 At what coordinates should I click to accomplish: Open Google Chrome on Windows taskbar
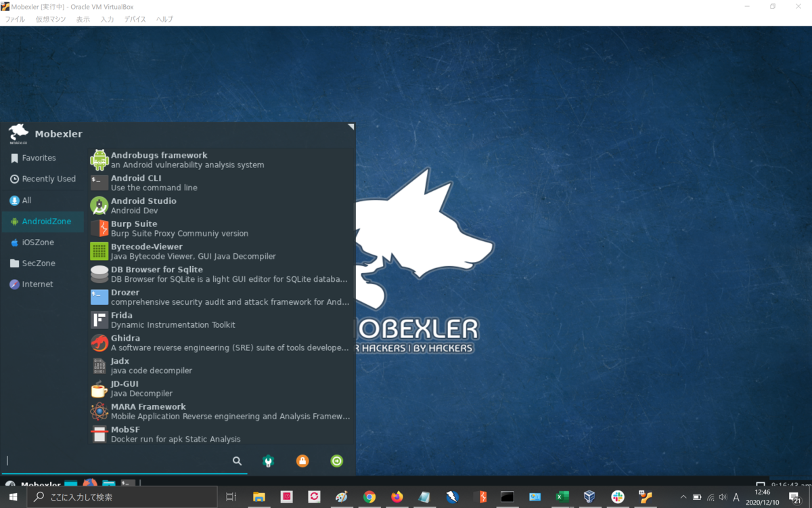(369, 497)
